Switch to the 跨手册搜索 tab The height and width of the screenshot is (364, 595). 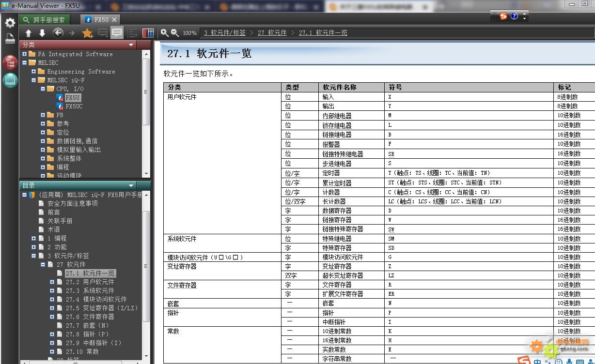point(45,20)
